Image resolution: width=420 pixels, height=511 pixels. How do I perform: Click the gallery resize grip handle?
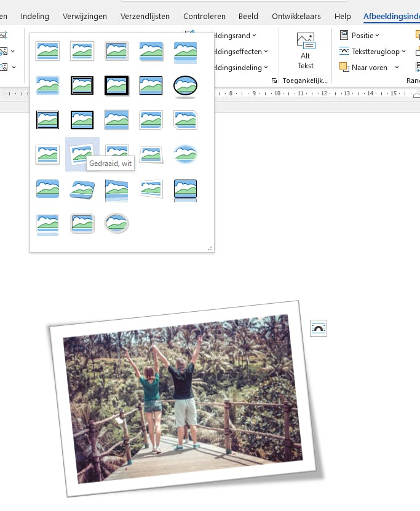pyautogui.click(x=210, y=248)
